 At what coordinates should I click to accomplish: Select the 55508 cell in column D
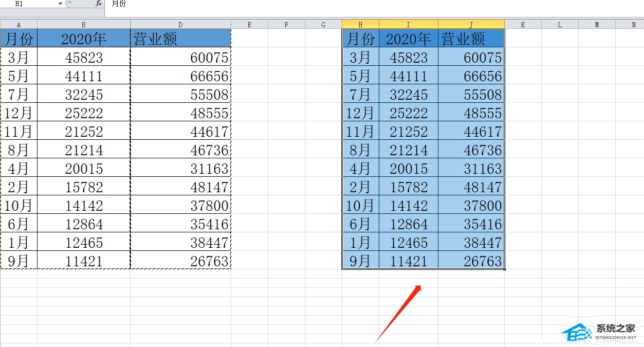coord(180,94)
